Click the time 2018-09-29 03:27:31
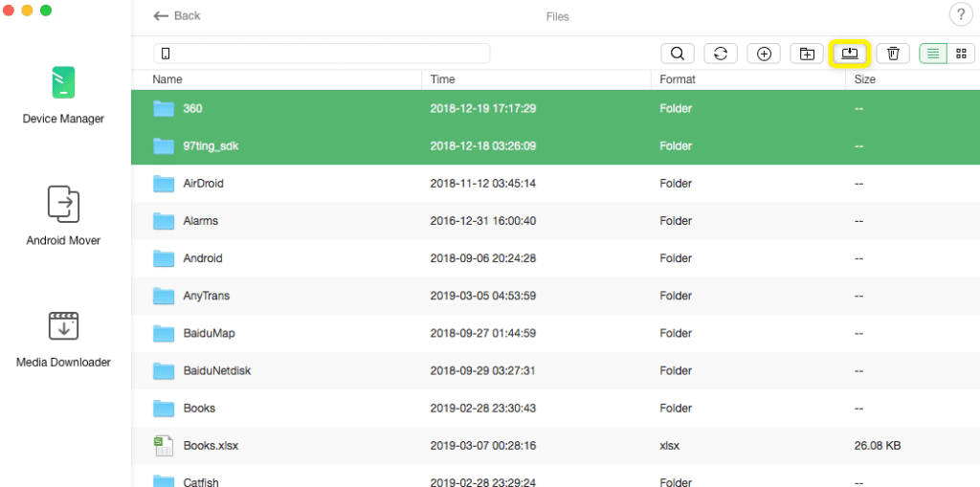 click(483, 370)
